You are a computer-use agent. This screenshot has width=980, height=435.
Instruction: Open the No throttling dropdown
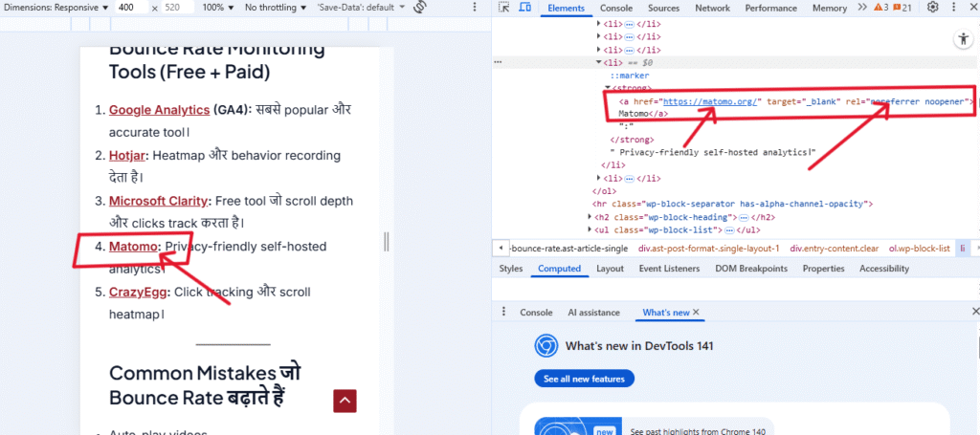coord(276,8)
